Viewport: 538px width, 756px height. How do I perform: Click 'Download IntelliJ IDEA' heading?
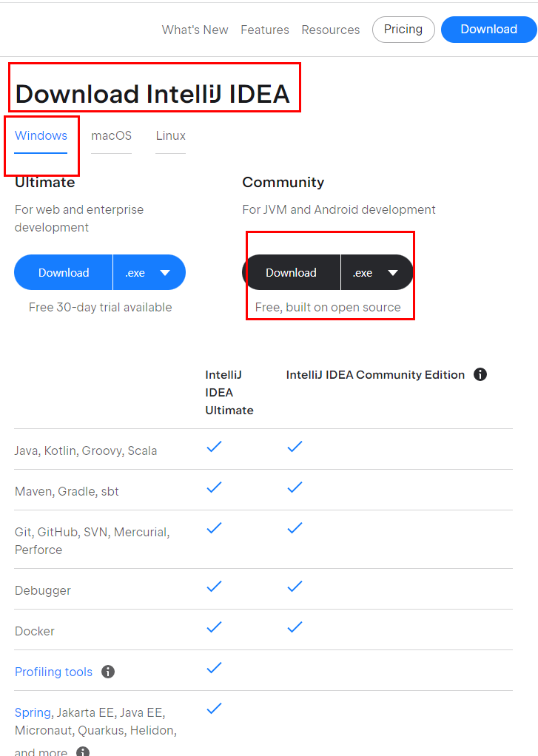152,93
